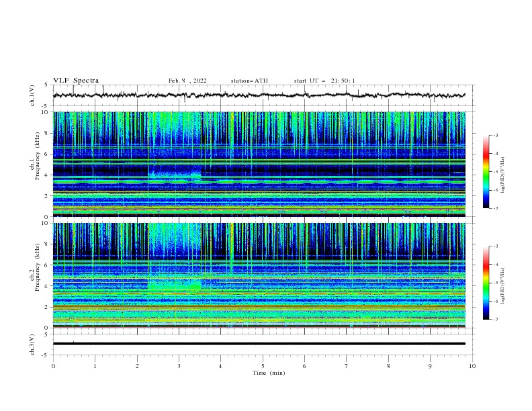Click the ch.3 flat black trace
The width and height of the screenshot is (532, 411).
[x=259, y=344]
